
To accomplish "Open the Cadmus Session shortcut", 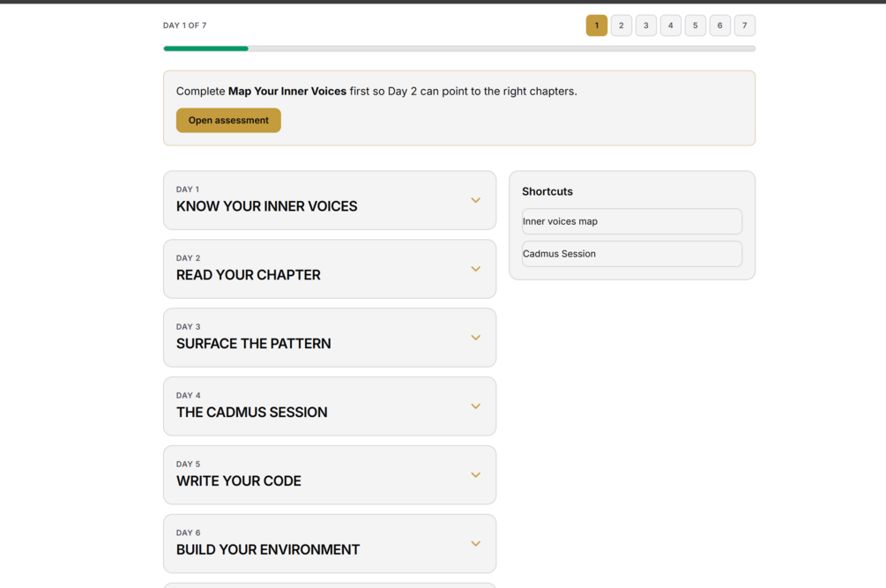I will pos(632,254).
